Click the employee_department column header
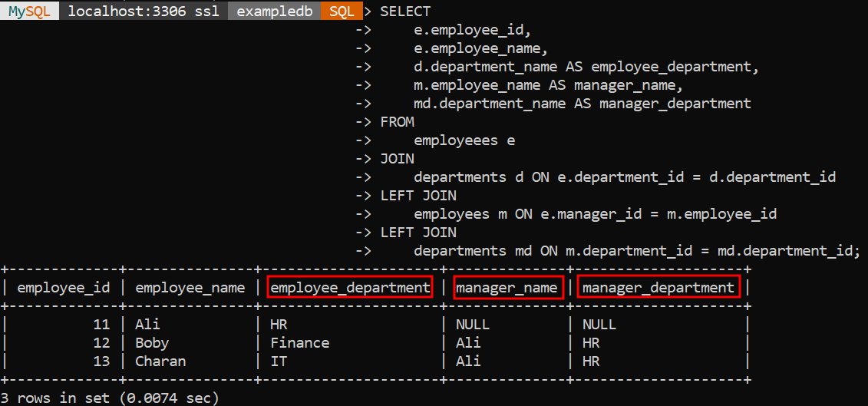868x406 pixels. click(350, 288)
